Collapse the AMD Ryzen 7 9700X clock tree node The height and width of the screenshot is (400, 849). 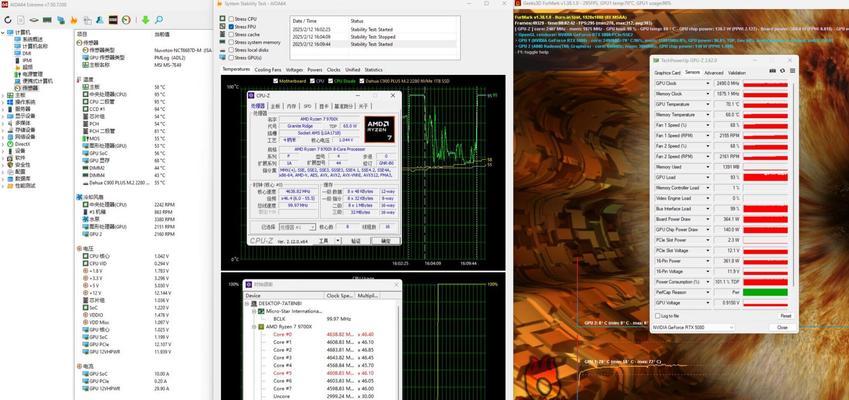pos(254,326)
